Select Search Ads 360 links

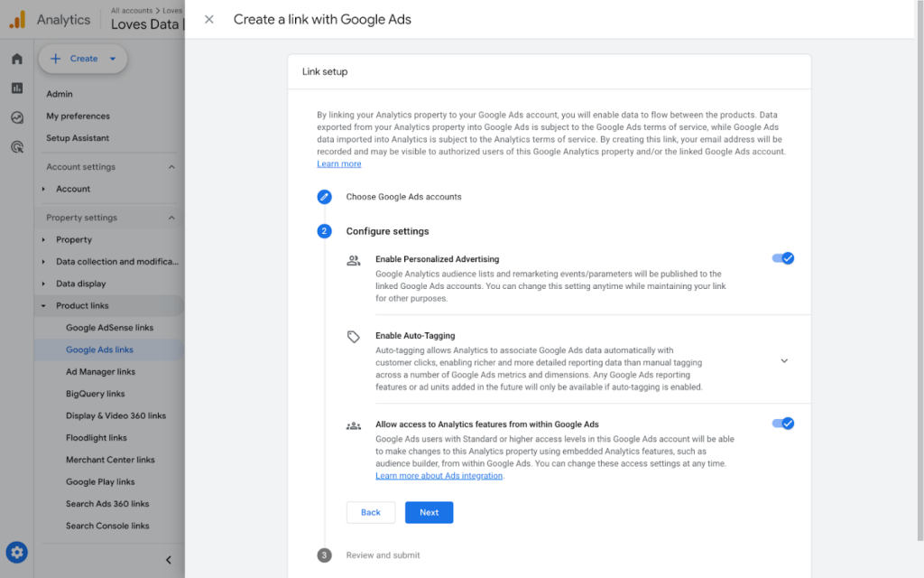point(107,504)
